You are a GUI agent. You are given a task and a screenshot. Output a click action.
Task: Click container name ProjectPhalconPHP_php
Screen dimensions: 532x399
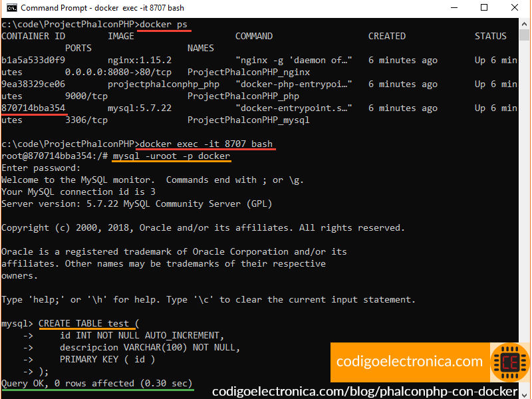pos(243,96)
